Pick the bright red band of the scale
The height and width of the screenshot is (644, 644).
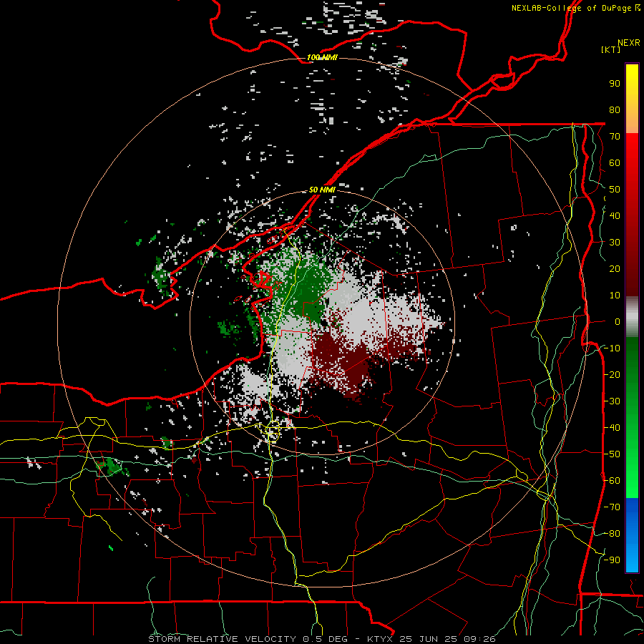(632, 152)
